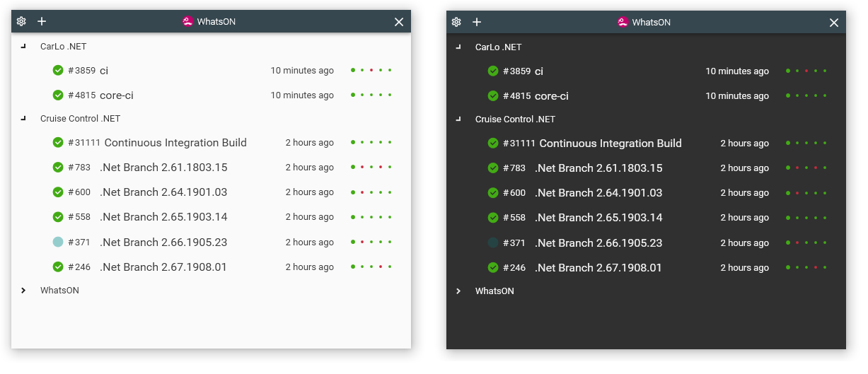Image resolution: width=868 pixels, height=374 pixels.
Task: Click success icon of #783 branch in light window
Action: (x=58, y=167)
